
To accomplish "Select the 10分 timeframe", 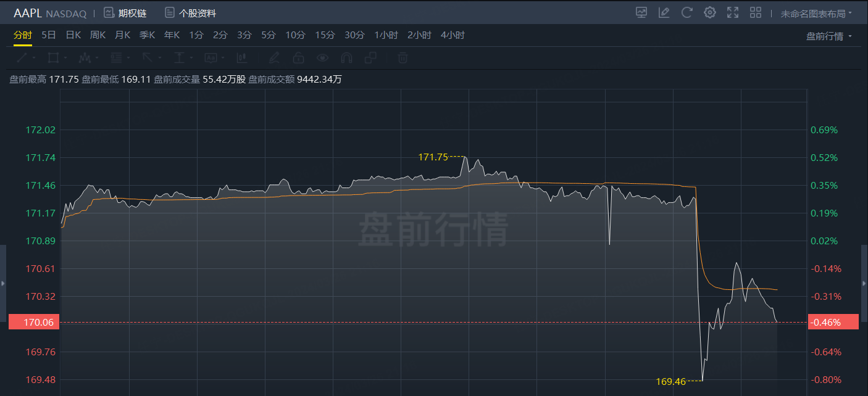I will coord(296,35).
